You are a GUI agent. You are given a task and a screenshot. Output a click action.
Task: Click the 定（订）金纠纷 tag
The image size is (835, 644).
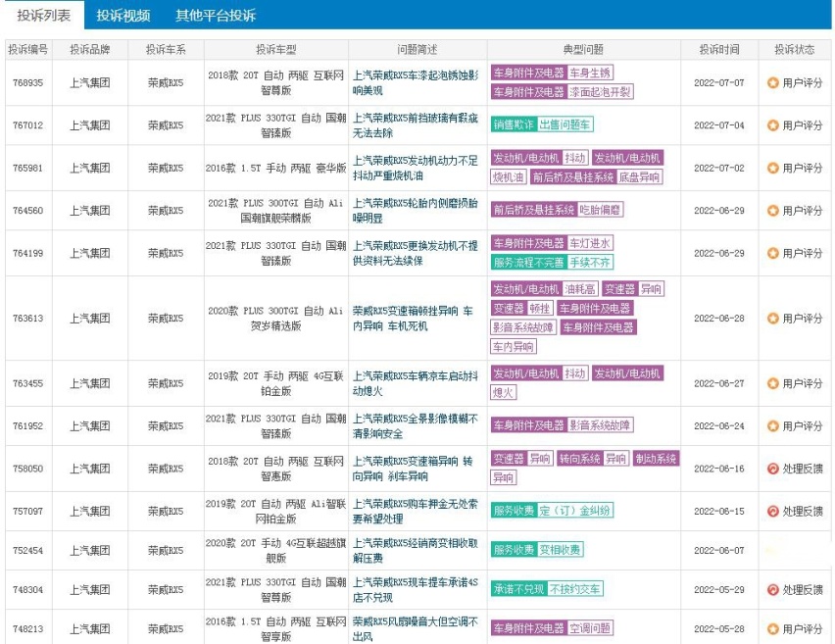(x=574, y=511)
